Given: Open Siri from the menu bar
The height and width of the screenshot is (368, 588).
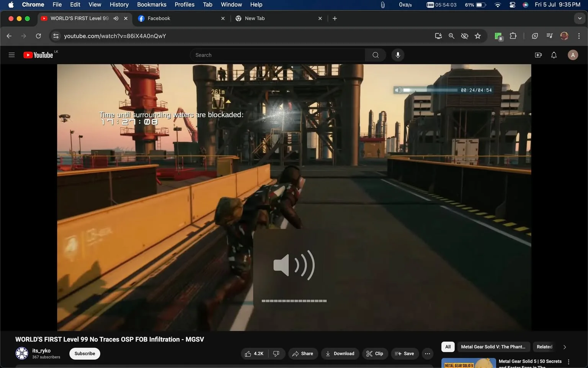Looking at the screenshot, I should 526,5.
